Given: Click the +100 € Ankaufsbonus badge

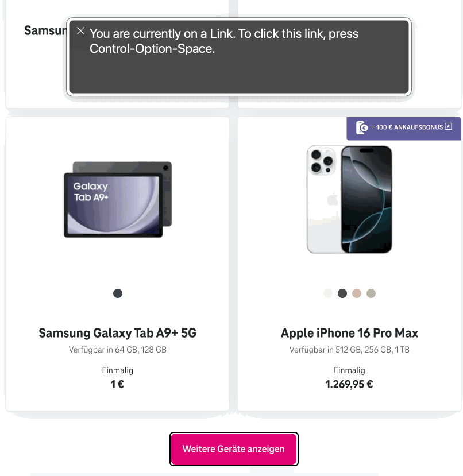Looking at the screenshot, I should tap(403, 129).
